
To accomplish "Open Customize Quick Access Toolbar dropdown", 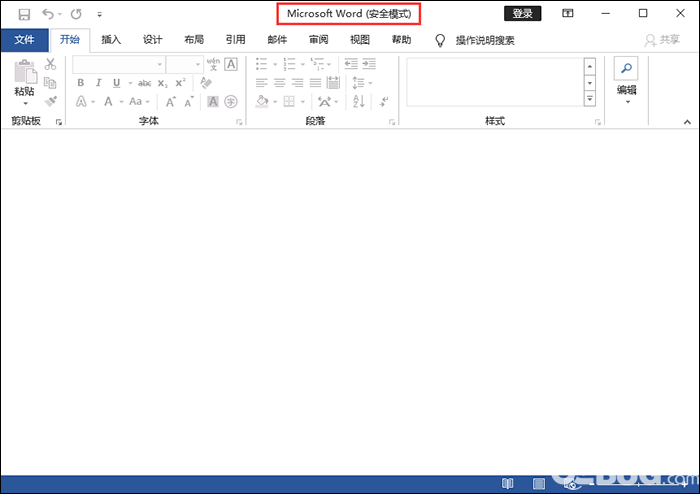I will pyautogui.click(x=100, y=15).
